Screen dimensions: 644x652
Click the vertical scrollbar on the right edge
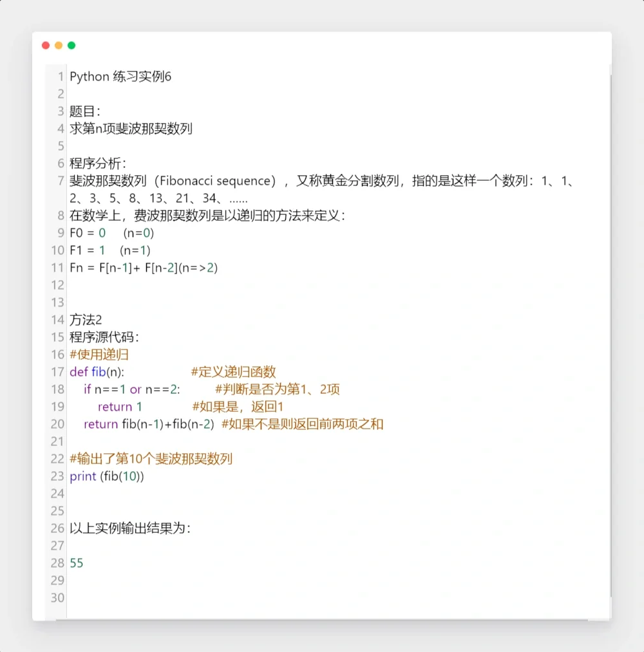coord(611,336)
